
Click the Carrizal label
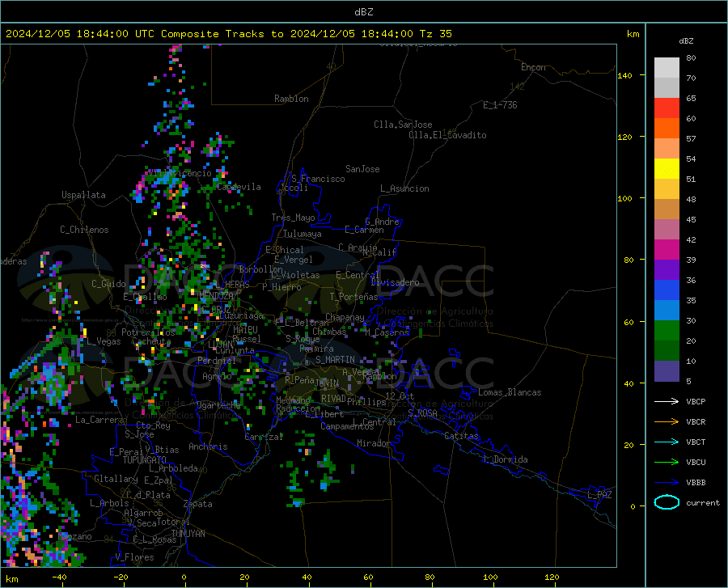click(x=264, y=437)
